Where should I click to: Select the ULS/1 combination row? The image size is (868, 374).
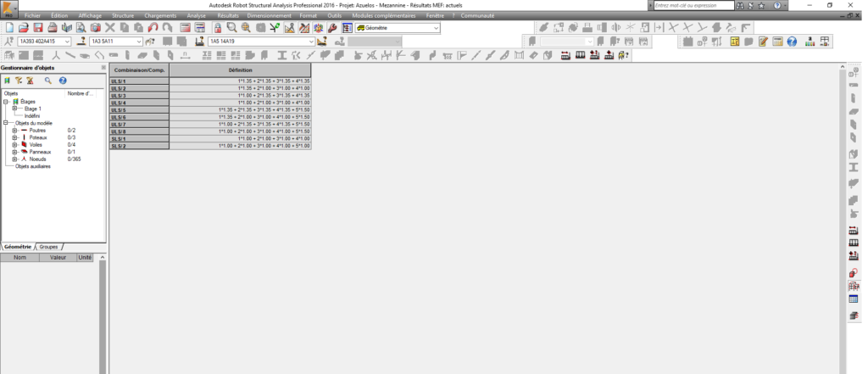pos(210,81)
